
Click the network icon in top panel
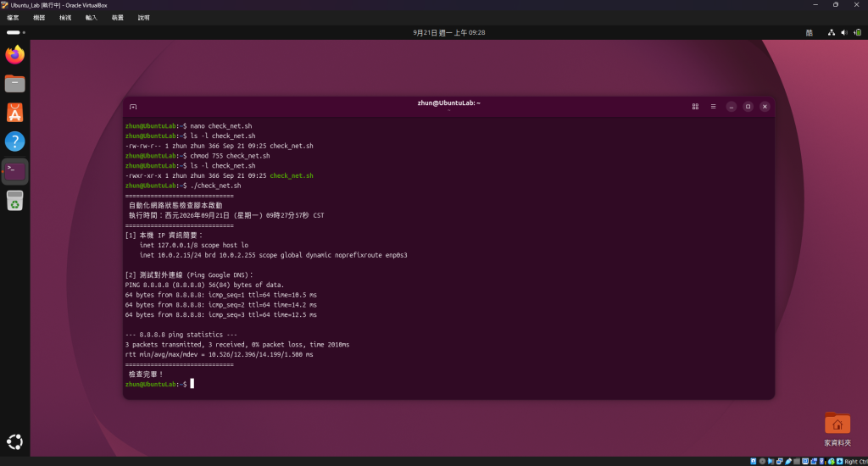pos(832,33)
